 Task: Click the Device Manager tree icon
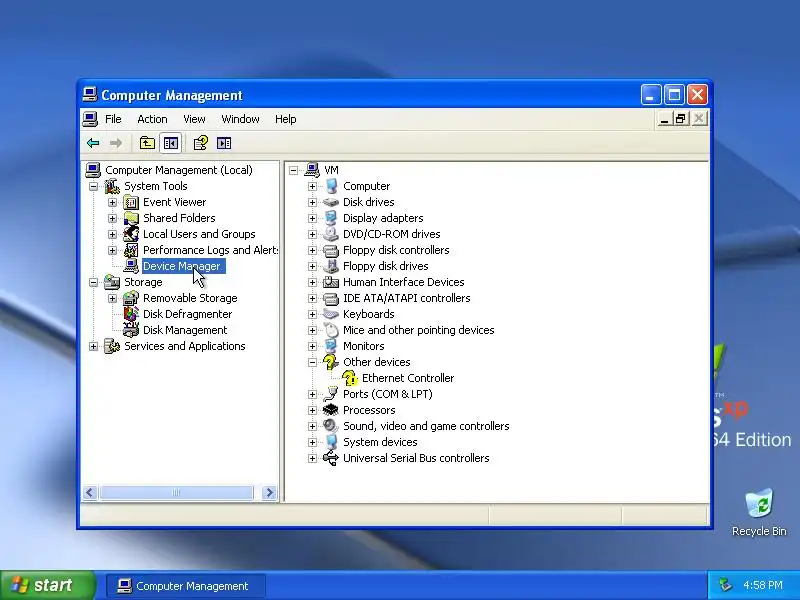[131, 266]
